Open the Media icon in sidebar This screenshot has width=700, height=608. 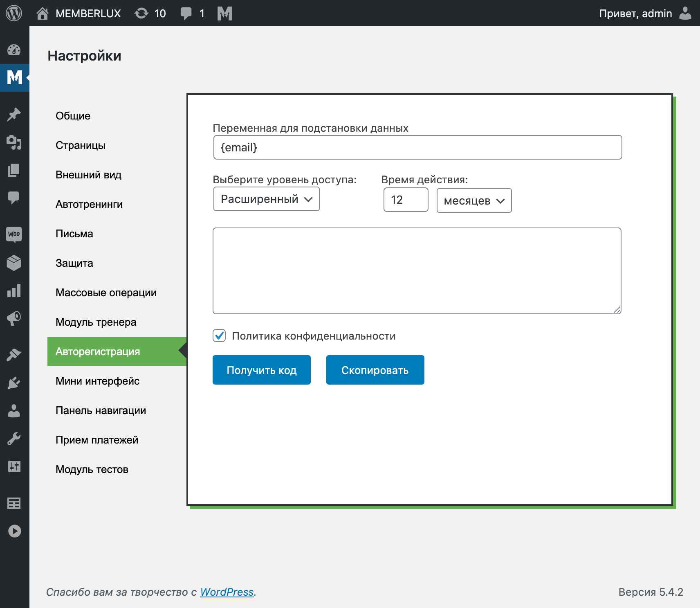(14, 142)
